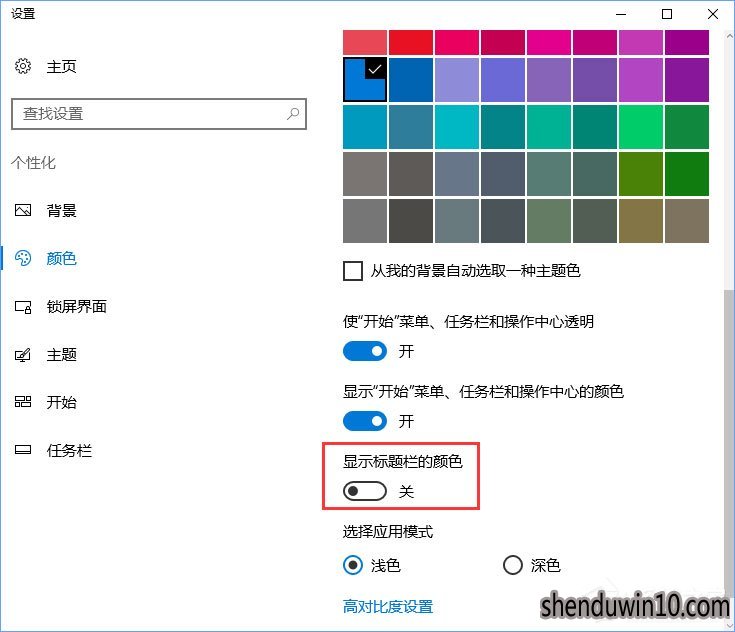Open the 主题 settings page
This screenshot has width=735, height=632.
point(61,355)
